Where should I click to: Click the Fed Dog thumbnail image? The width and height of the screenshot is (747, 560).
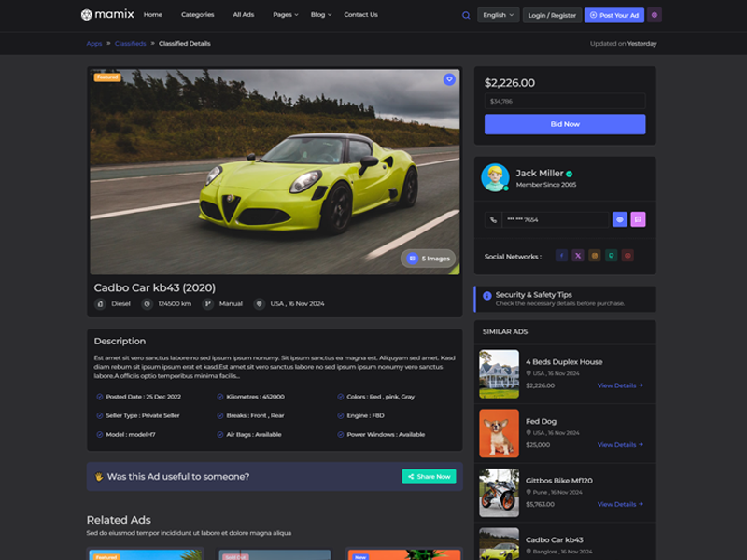499,433
